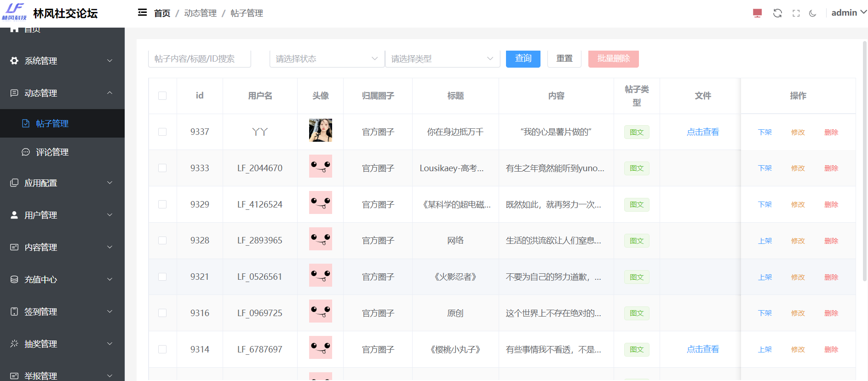
Task: Tick the select-all checkbox in table header
Action: coord(162,96)
